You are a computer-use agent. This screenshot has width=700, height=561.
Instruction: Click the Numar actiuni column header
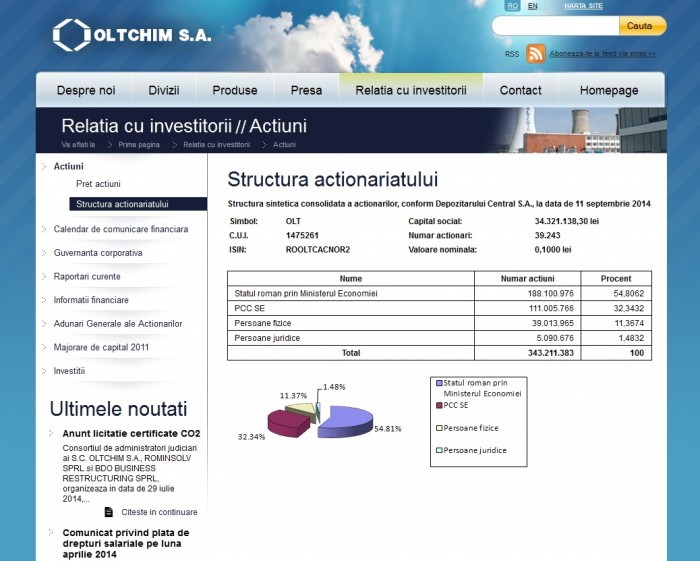[x=528, y=278]
